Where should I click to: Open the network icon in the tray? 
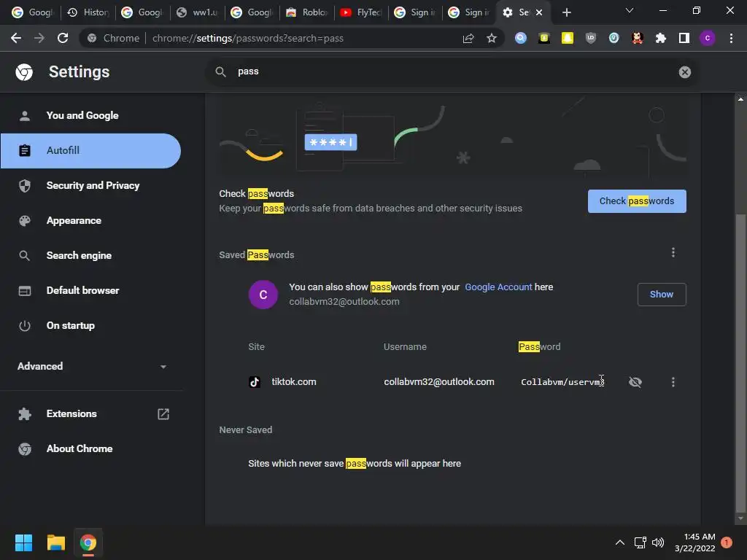pyautogui.click(x=640, y=542)
